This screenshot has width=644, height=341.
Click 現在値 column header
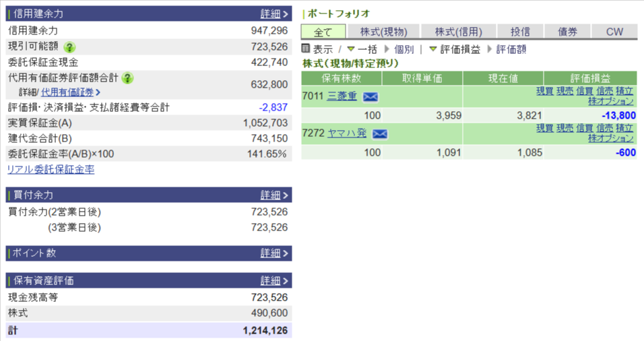pyautogui.click(x=503, y=78)
